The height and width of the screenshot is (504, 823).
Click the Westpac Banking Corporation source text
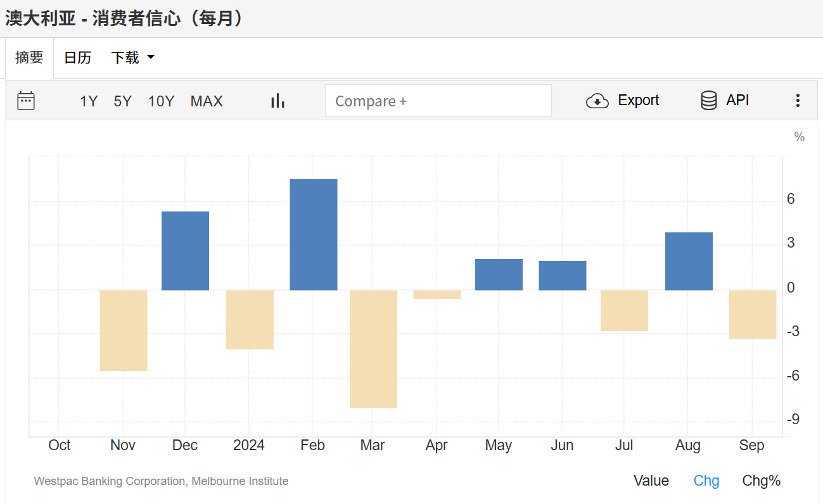(x=161, y=481)
